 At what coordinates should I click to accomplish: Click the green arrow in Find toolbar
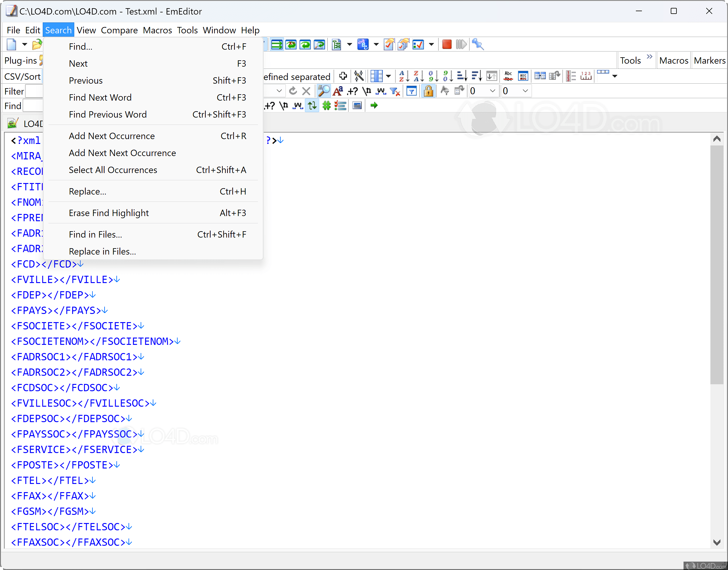click(374, 106)
